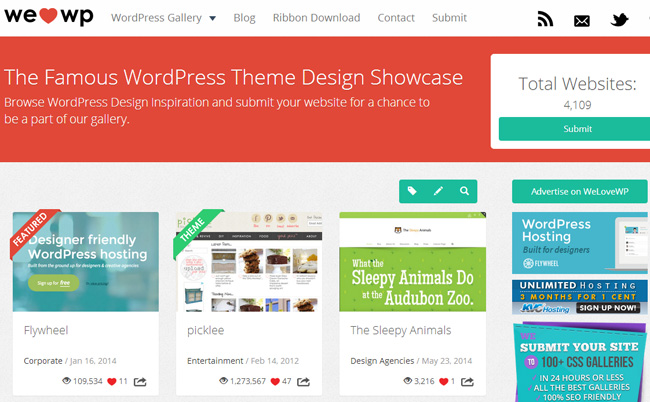The width and height of the screenshot is (650, 402).
Task: Click the we love wp logo
Action: click(x=49, y=16)
